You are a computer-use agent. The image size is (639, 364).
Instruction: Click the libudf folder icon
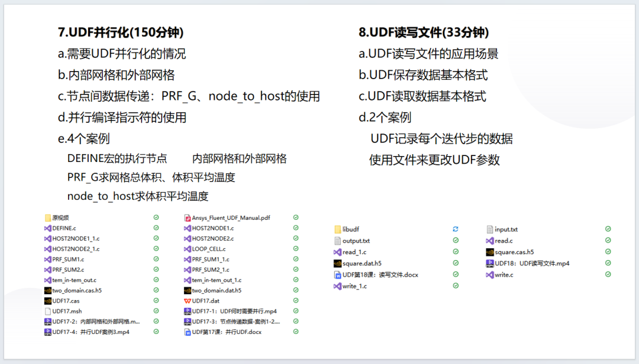(x=337, y=229)
